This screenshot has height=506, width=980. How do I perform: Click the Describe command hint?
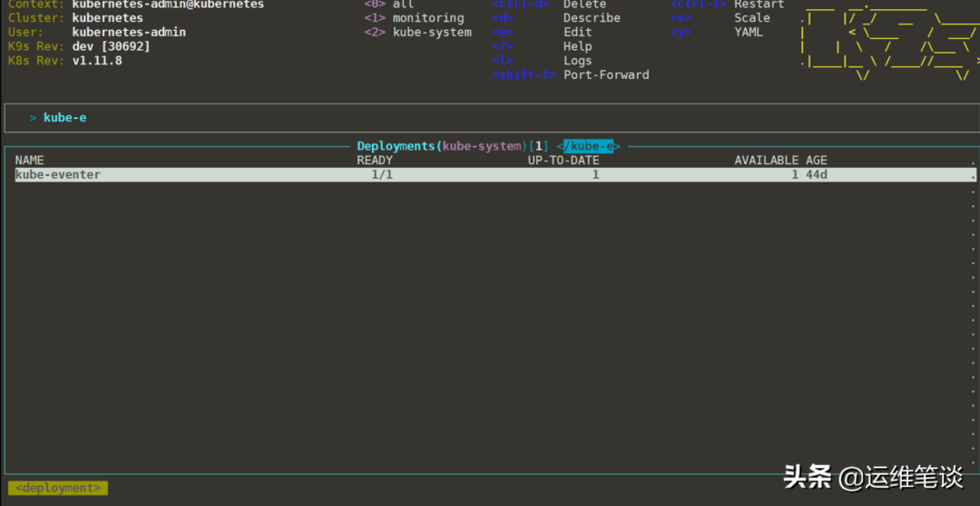click(592, 18)
